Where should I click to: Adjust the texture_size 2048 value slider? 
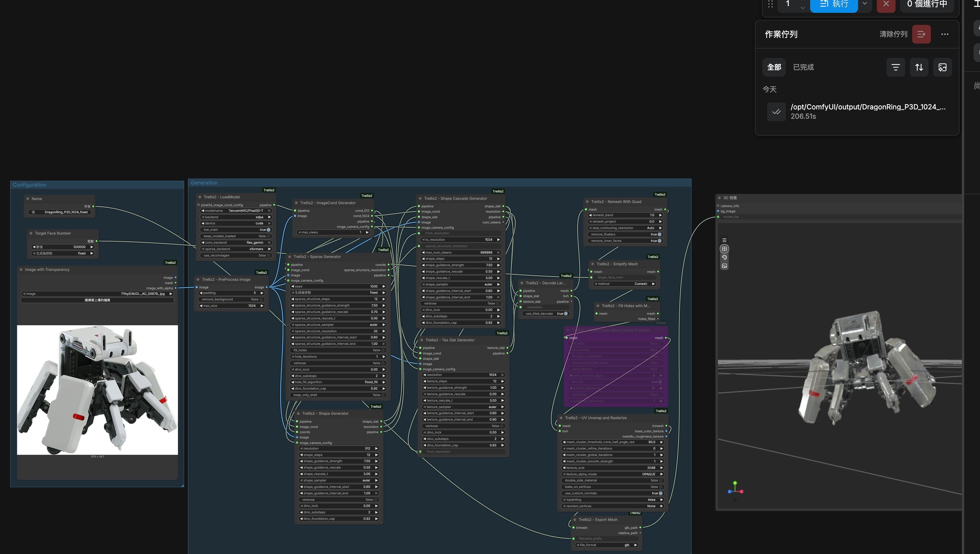[612, 468]
